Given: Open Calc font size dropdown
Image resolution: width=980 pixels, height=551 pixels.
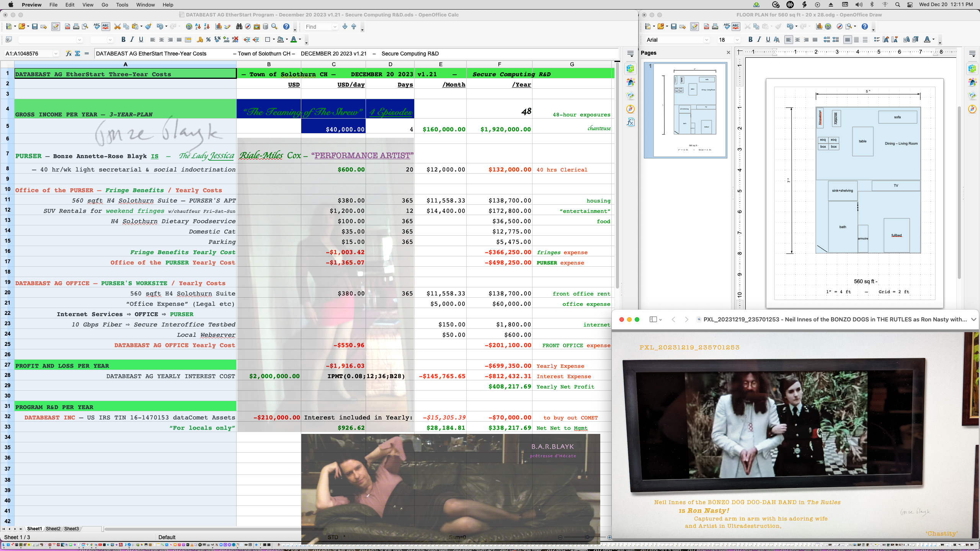Looking at the screenshot, I should [110, 40].
